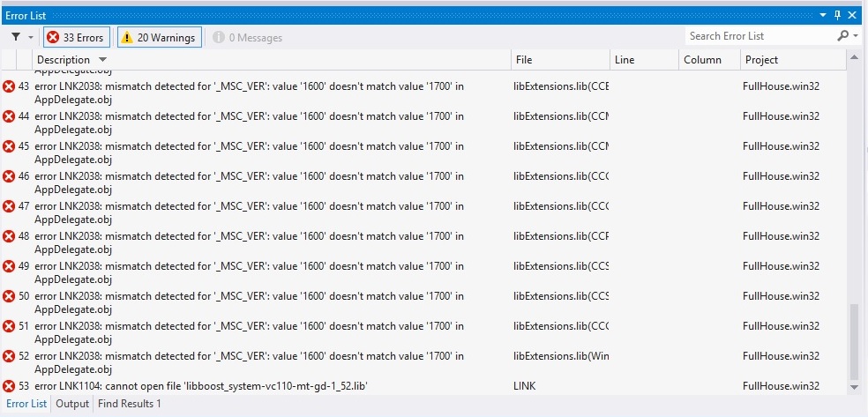Viewport: 868px width, 417px height.
Task: Toggle the 20 Warnings filter
Action: click(159, 37)
